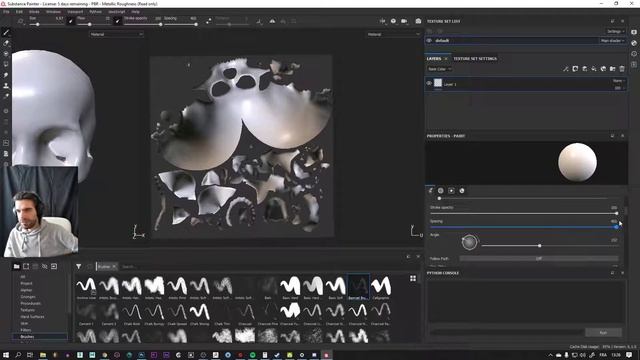Screen dimensions: 640x360
Task: Select the Chalk Strong brush thumbnail
Action: (x=200, y=314)
